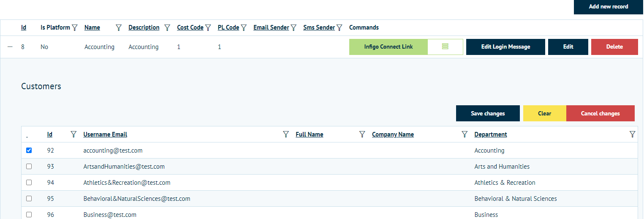Click the green list icon beside Infigo Connect Link

(x=445, y=47)
